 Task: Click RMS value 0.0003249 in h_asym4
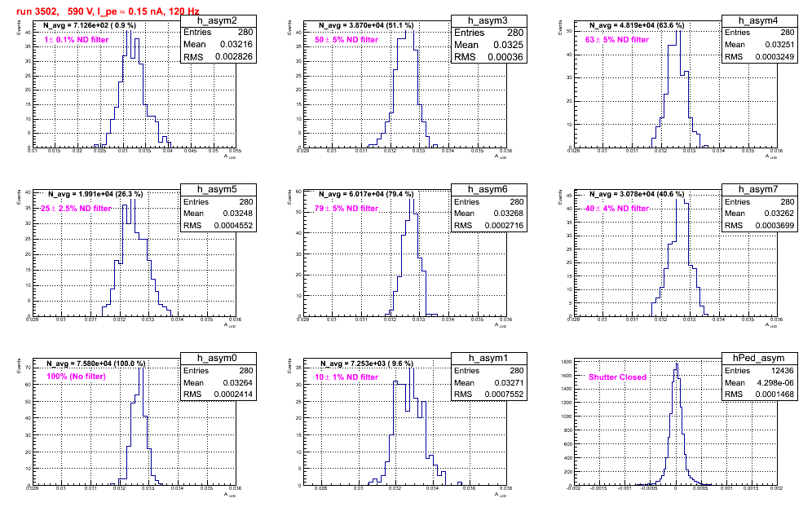774,56
